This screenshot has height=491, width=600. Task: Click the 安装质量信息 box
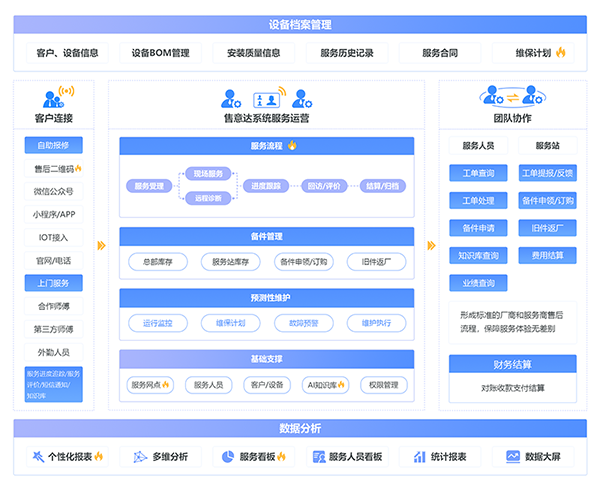[x=254, y=53]
